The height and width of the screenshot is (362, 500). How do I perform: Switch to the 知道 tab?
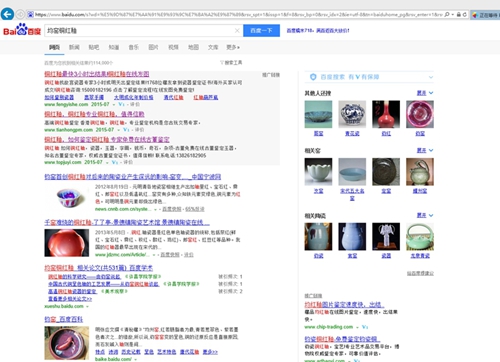pyautogui.click(x=114, y=47)
